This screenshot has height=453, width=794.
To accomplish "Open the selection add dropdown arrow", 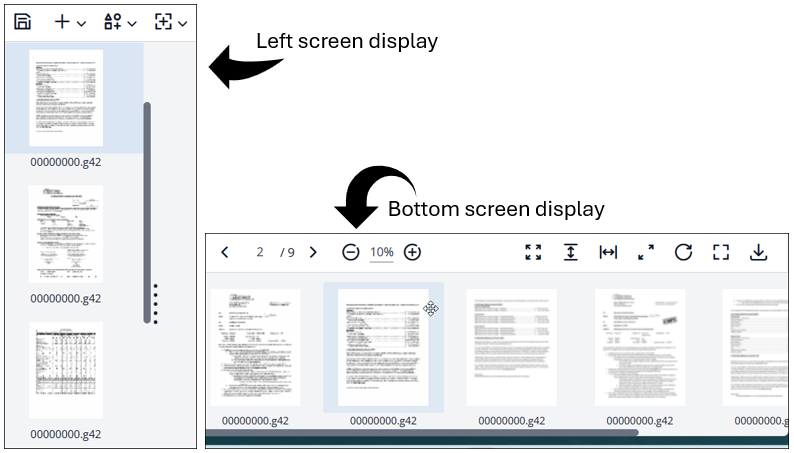I will [x=183, y=23].
